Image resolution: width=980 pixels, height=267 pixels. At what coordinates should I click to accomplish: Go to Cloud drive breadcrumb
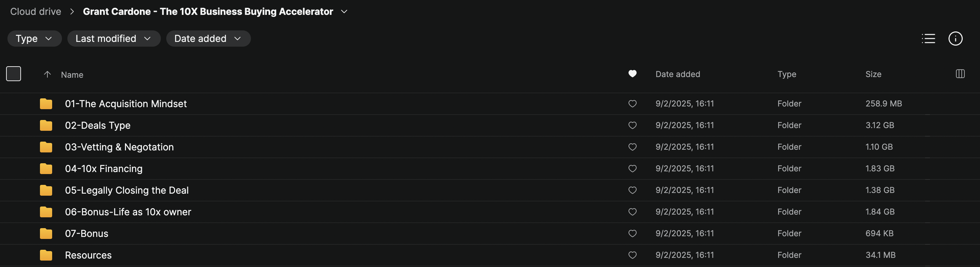coord(36,12)
